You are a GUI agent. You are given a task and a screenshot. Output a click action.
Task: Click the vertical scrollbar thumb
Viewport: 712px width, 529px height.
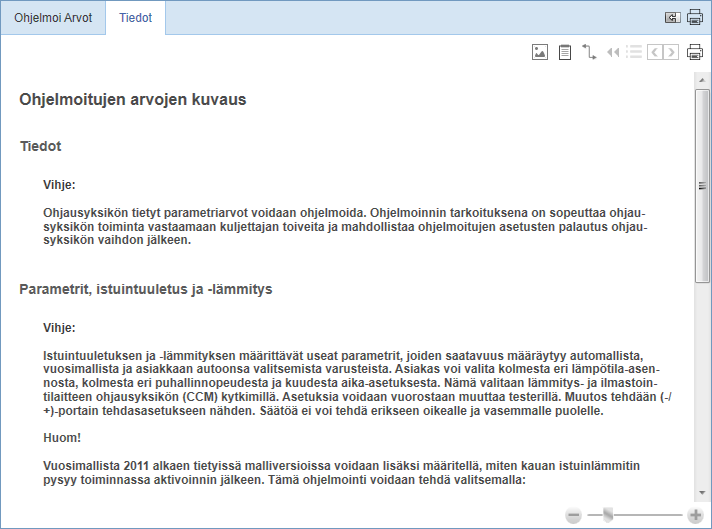[x=702, y=186]
